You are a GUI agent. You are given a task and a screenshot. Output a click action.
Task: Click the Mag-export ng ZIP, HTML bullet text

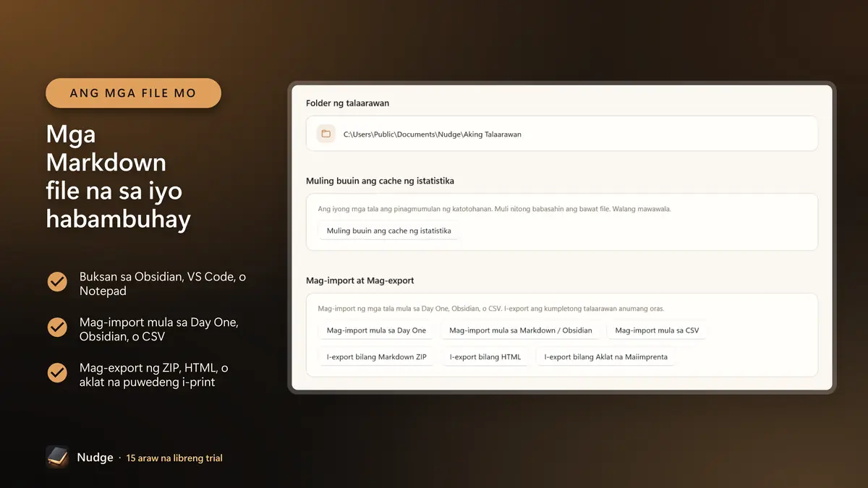tap(154, 374)
